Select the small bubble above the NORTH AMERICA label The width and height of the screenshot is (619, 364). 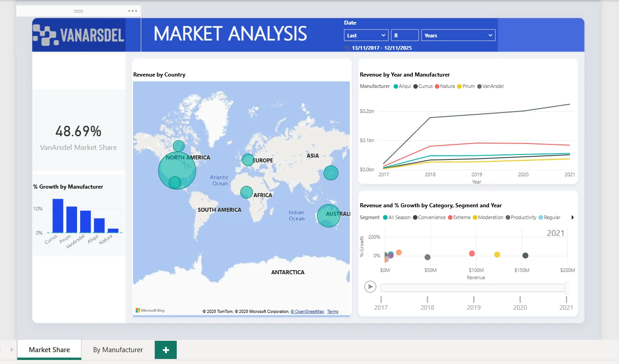click(179, 146)
